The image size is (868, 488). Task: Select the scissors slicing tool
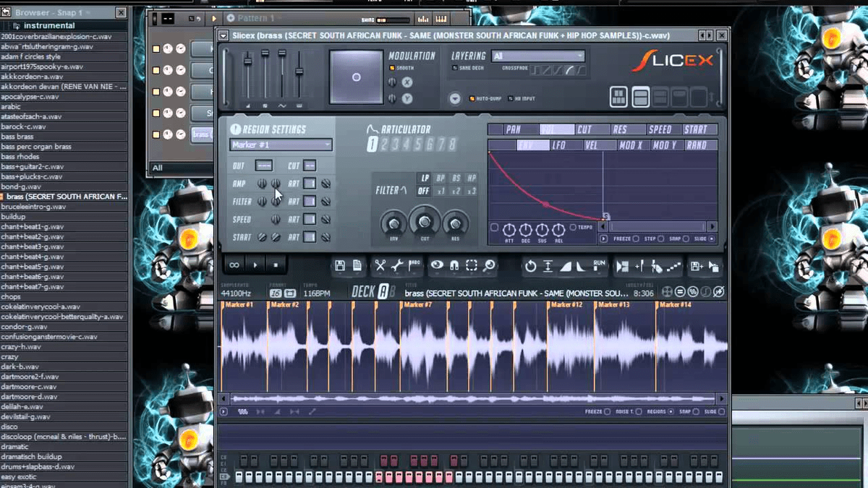pyautogui.click(x=380, y=266)
